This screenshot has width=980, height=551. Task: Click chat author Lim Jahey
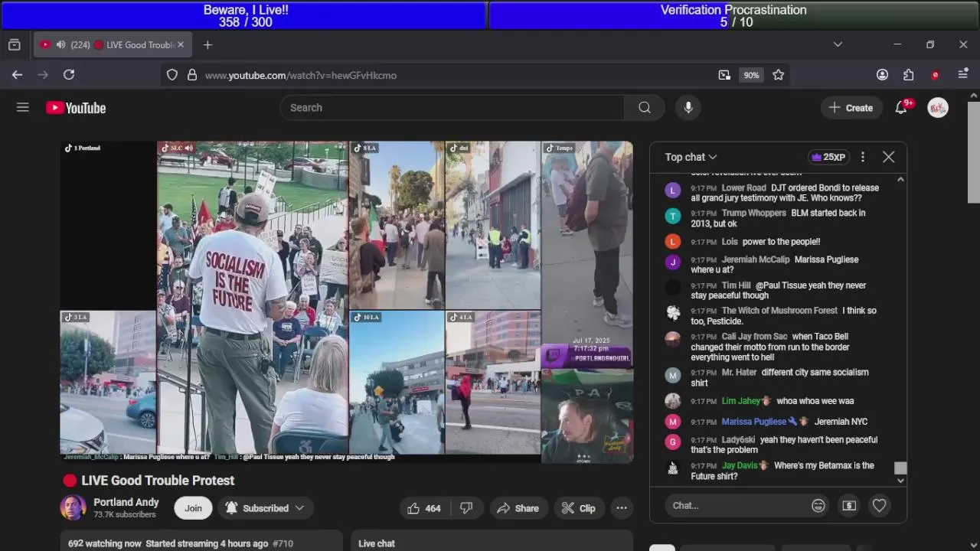(x=740, y=401)
